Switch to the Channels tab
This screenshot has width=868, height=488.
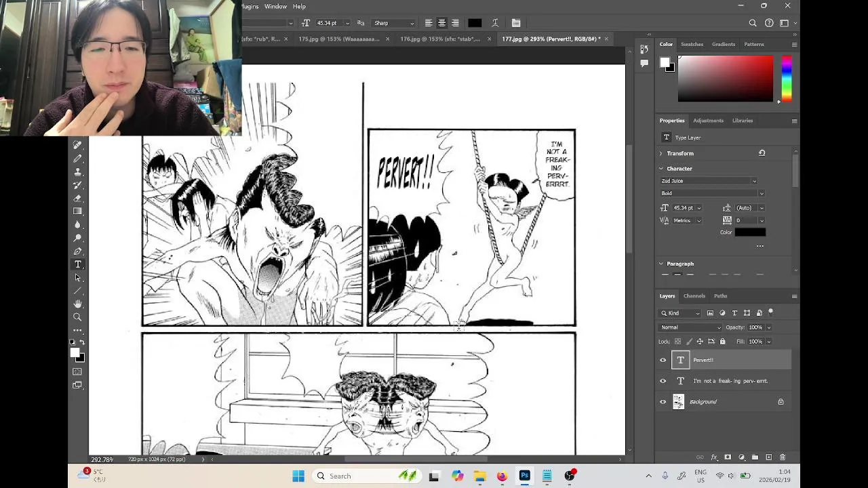[694, 296]
